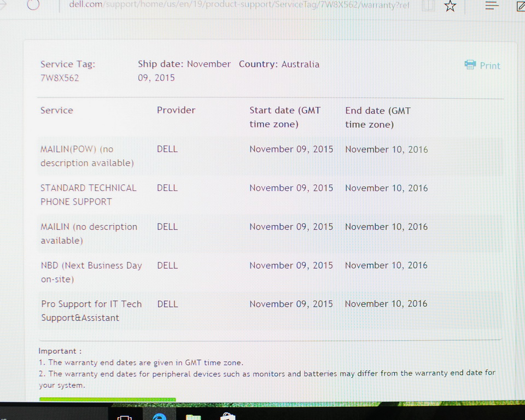Open File Explorer from the taskbar
Image resolution: width=525 pixels, height=420 pixels.
click(193, 417)
